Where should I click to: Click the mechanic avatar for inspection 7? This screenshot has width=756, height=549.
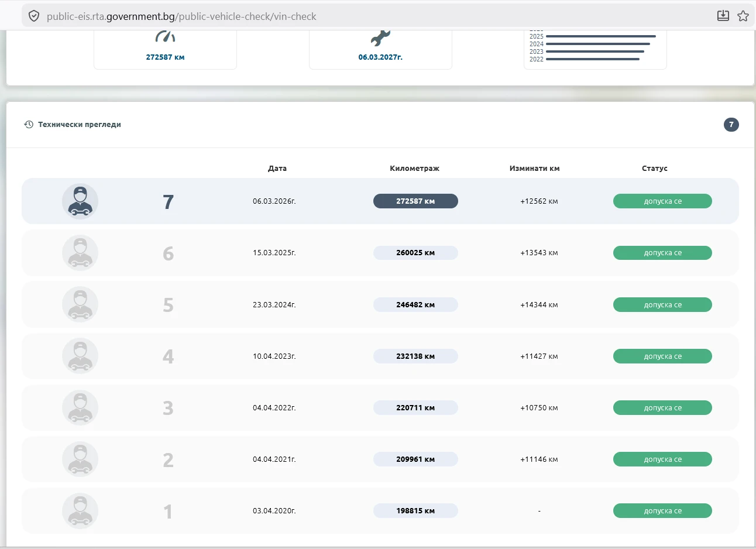(x=80, y=201)
